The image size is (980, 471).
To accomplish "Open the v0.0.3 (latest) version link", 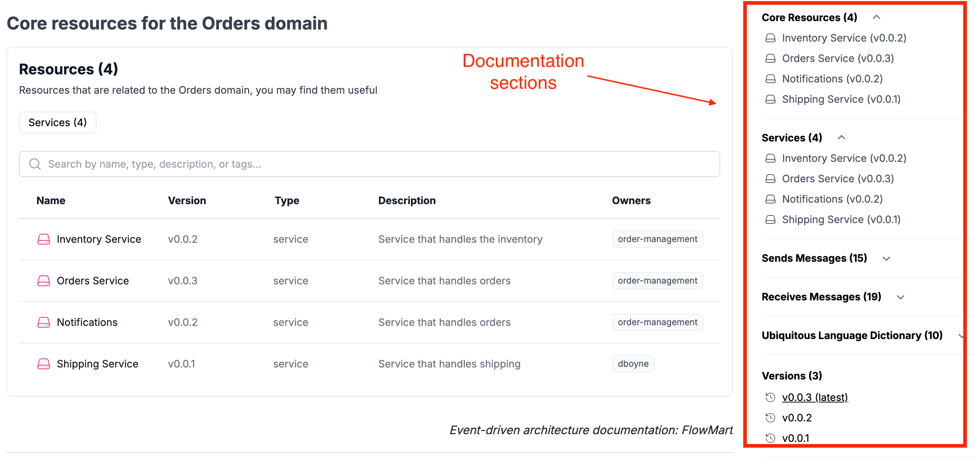I will [x=815, y=397].
